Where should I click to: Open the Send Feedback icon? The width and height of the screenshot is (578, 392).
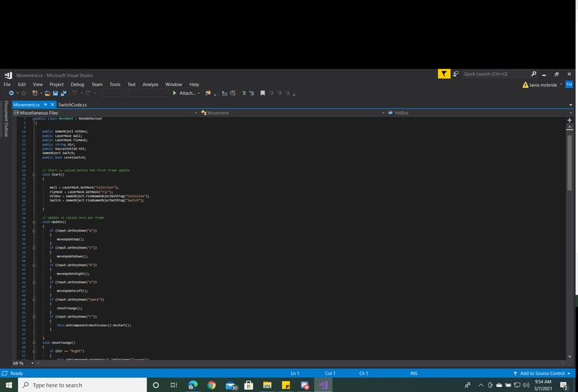(456, 74)
